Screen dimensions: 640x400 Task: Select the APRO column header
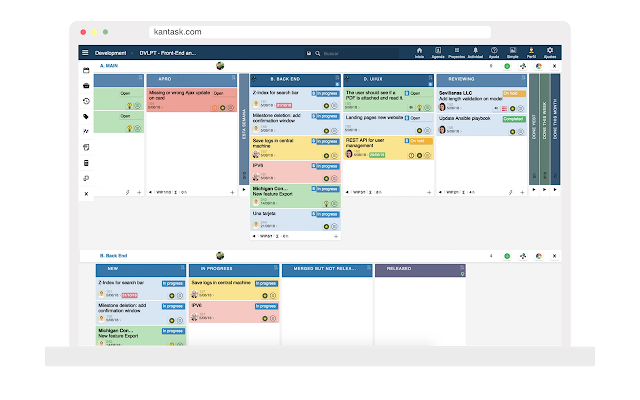pos(191,80)
